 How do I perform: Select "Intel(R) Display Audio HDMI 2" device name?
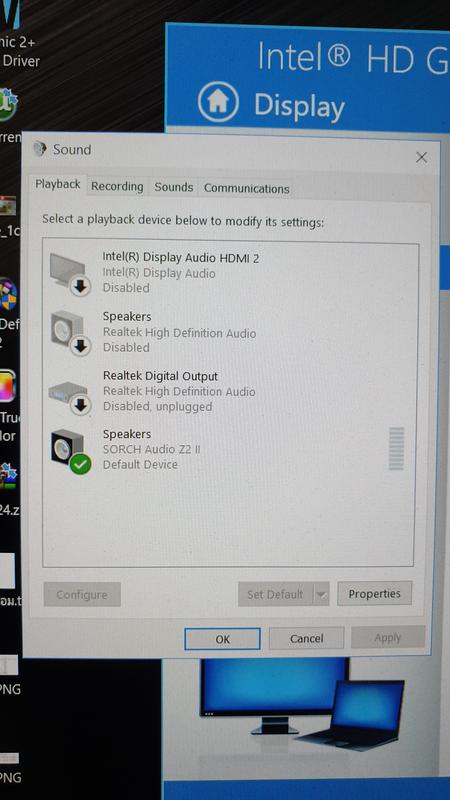coord(181,258)
